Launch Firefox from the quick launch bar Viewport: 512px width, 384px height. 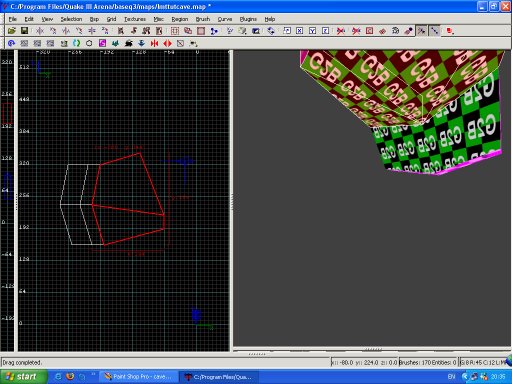click(x=70, y=377)
